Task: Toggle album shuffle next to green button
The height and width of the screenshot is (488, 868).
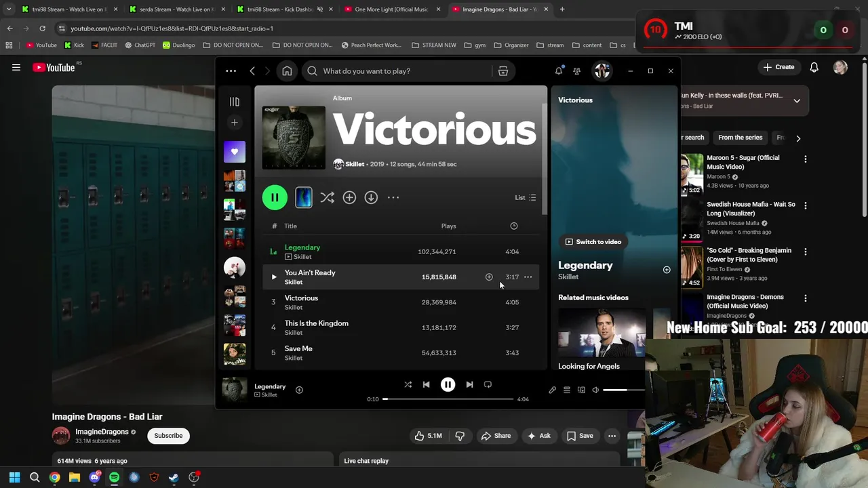Action: 327,197
